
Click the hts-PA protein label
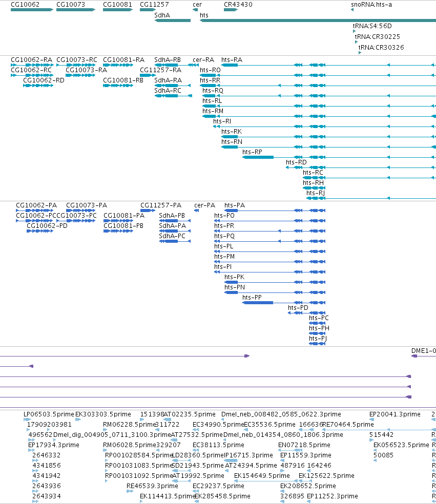[x=235, y=205]
